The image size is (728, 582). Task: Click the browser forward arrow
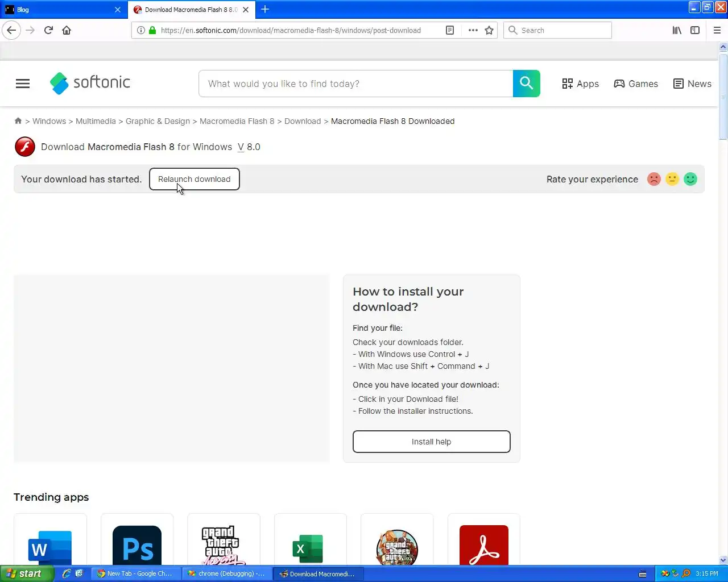30,30
